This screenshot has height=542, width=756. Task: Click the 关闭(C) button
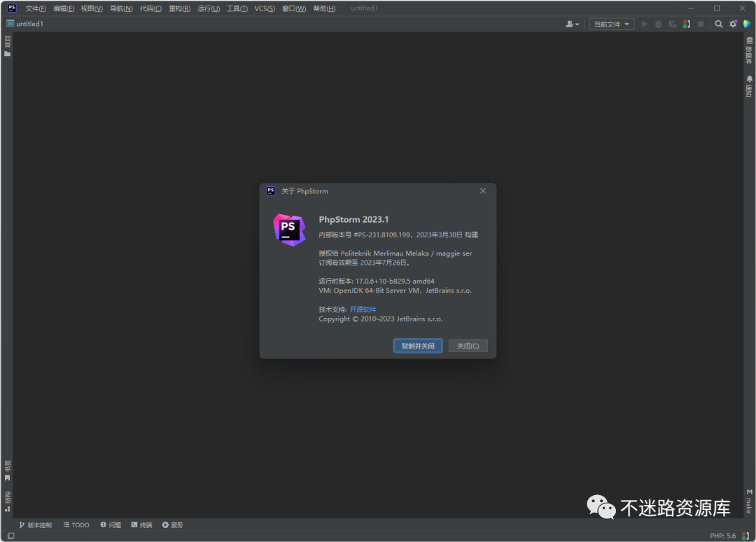[468, 346]
